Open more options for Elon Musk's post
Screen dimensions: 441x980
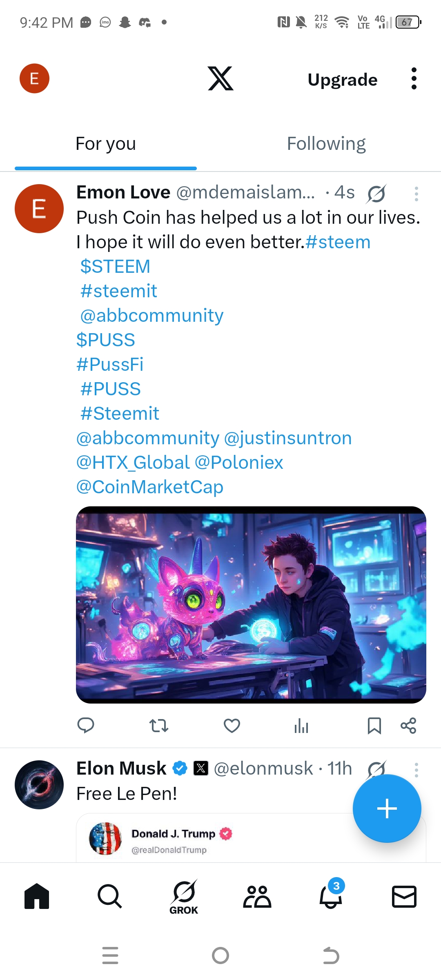coord(416,770)
